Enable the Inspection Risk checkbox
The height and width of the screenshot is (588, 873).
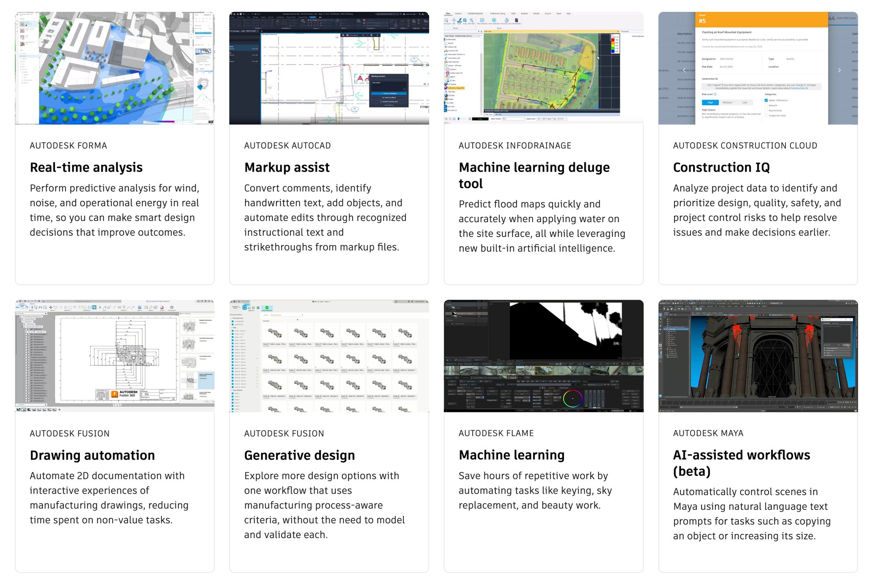[766, 116]
